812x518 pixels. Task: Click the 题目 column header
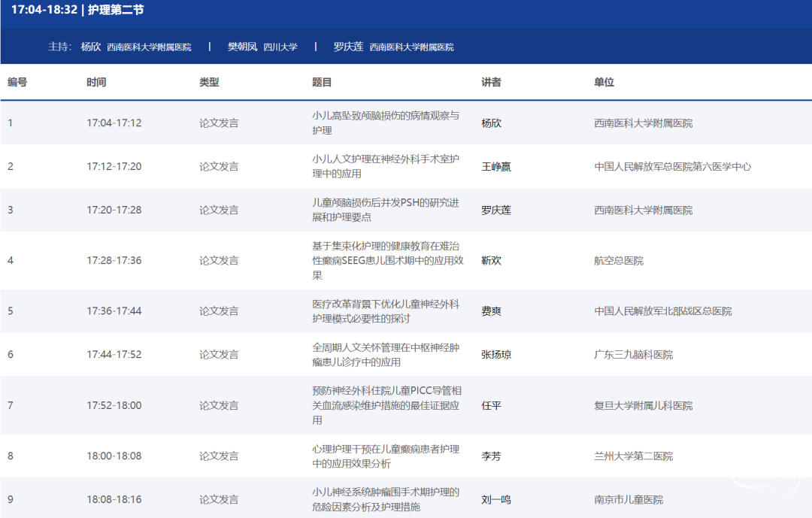tap(322, 82)
